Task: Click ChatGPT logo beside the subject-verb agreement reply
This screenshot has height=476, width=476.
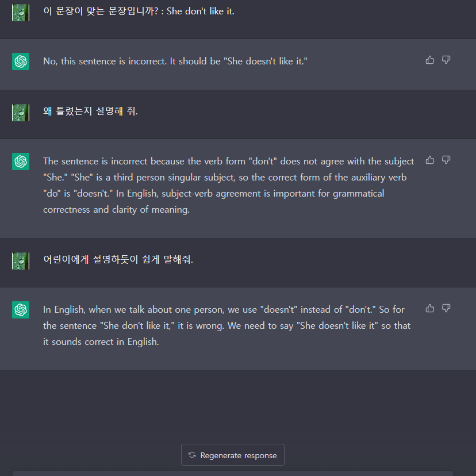Action: point(21,161)
